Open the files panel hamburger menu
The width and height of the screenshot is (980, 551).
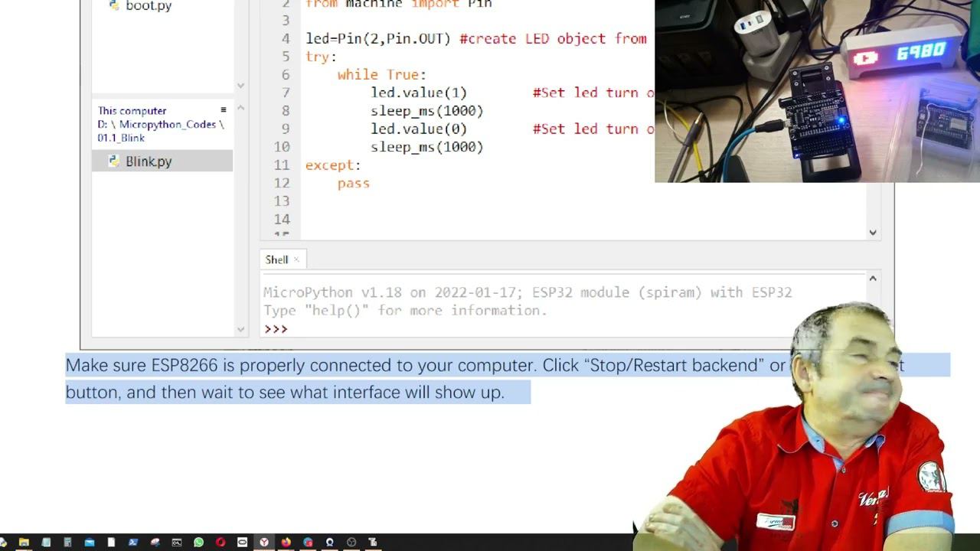click(x=224, y=110)
